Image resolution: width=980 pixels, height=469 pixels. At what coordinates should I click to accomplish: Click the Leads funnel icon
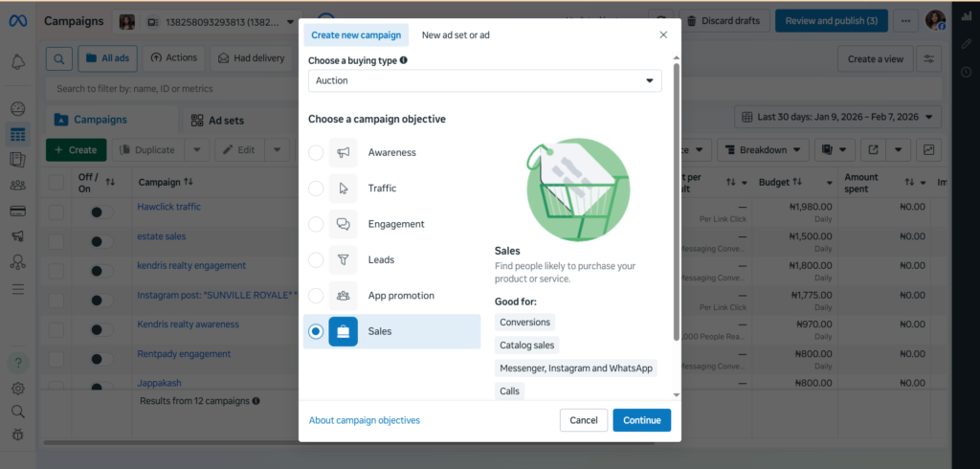(x=343, y=259)
